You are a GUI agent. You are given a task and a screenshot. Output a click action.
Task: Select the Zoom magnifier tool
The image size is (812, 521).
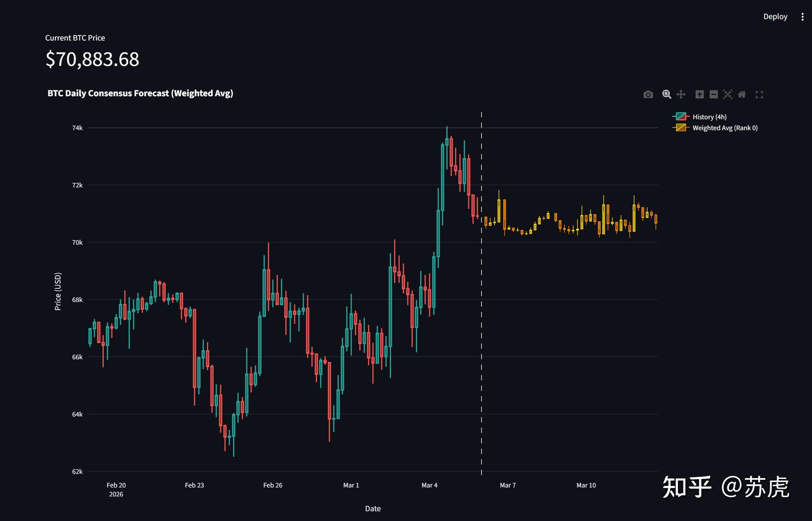[667, 94]
